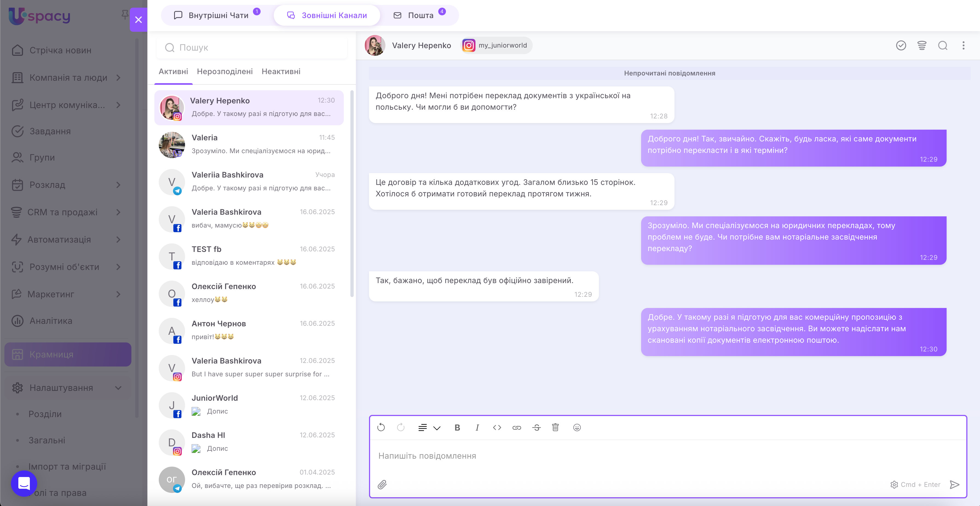Click the paperclip attach file icon
This screenshot has height=506, width=980.
tap(382, 484)
